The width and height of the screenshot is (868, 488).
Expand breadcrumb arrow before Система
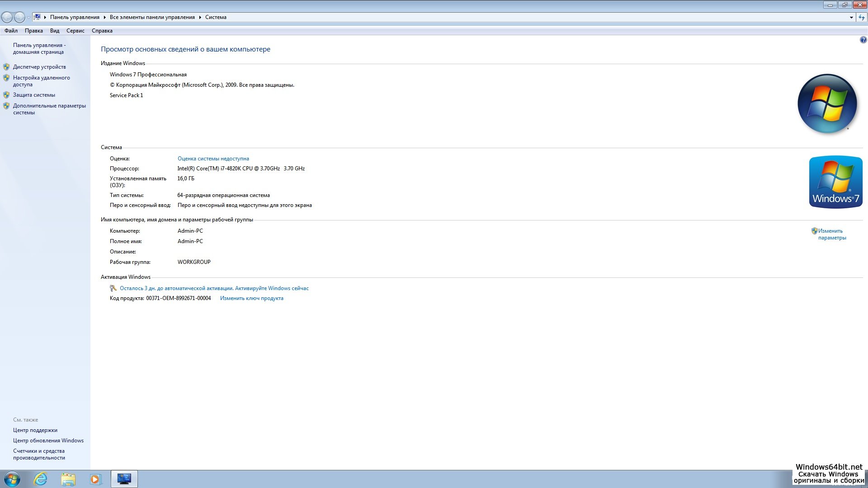click(x=200, y=17)
